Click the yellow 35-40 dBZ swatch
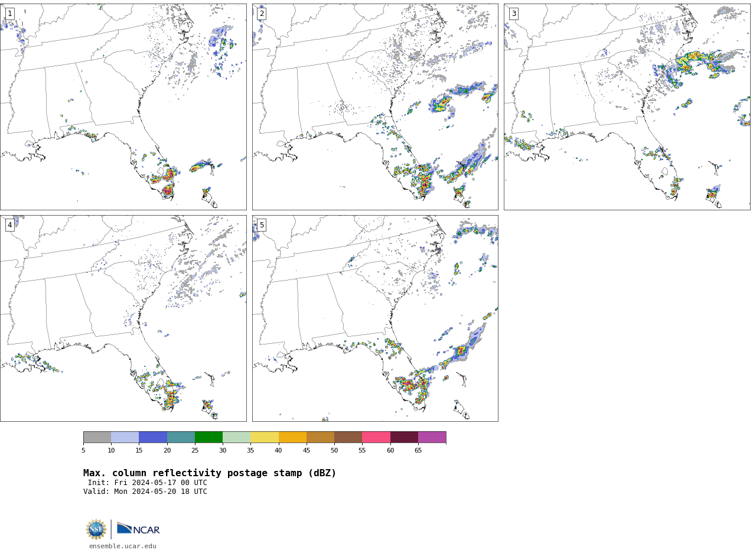The height and width of the screenshot is (553, 756). [x=265, y=437]
